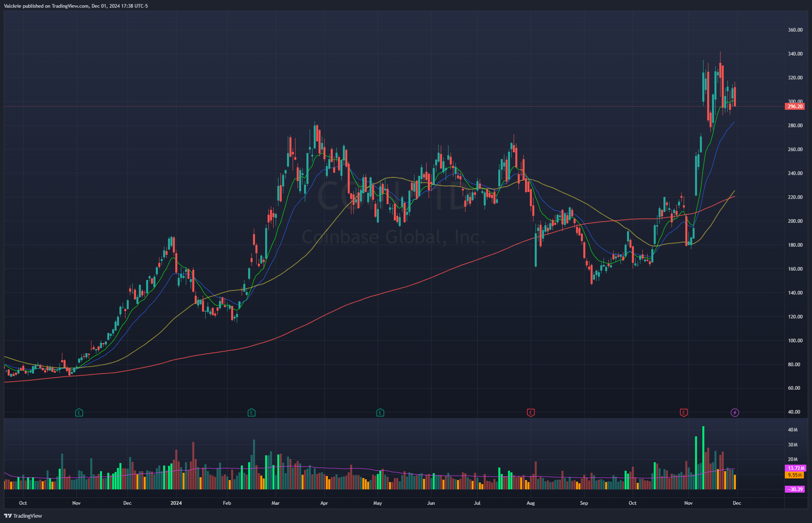Click the 40.00 price scale label
812x523 pixels.
point(794,412)
